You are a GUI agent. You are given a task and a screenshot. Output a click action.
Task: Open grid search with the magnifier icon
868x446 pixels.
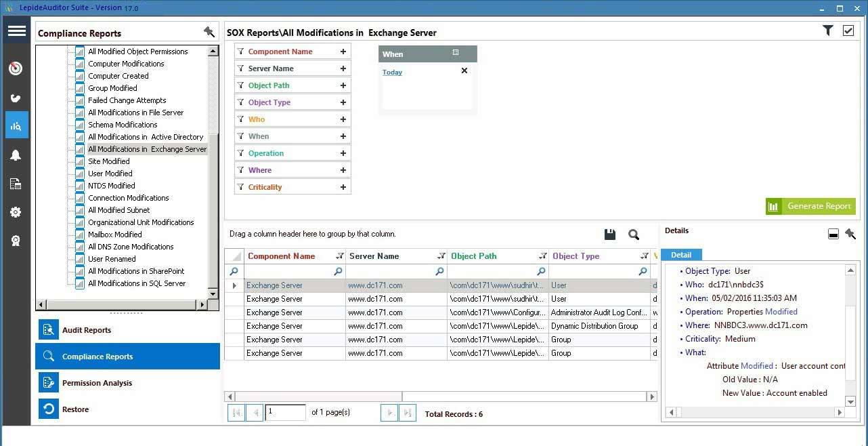[x=632, y=234]
